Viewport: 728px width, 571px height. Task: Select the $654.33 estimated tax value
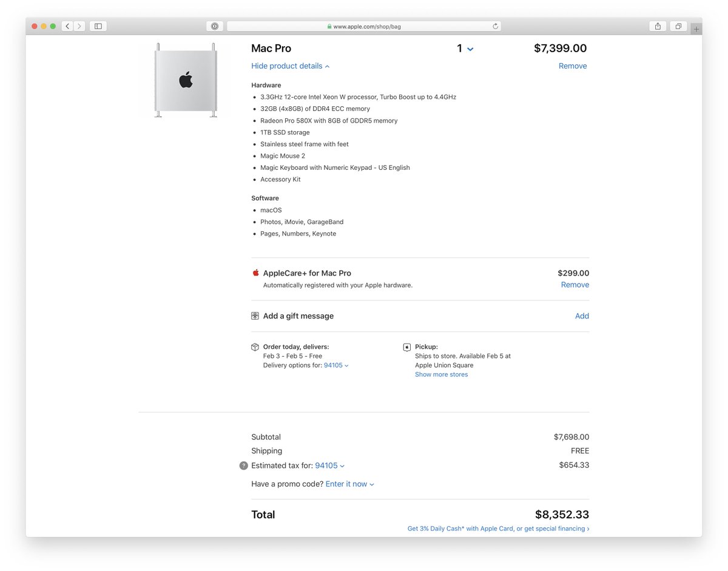click(574, 465)
